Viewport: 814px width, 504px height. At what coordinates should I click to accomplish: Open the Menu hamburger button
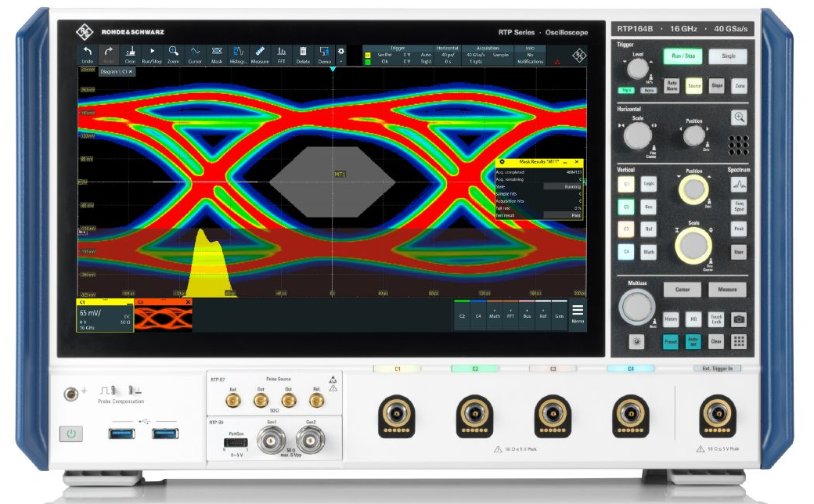click(x=578, y=313)
